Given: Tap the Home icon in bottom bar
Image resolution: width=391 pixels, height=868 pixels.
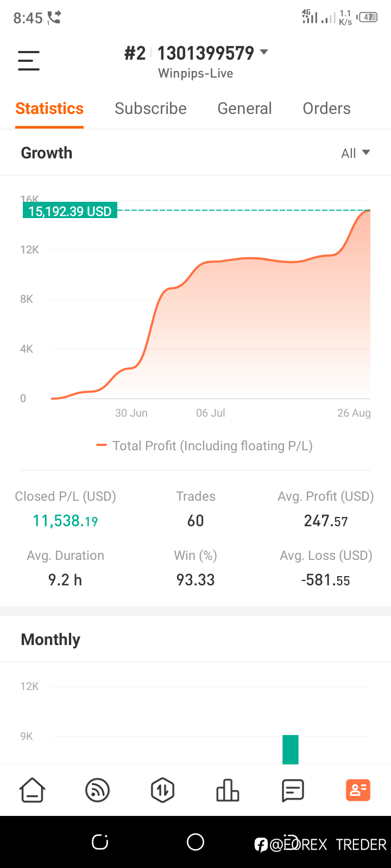Looking at the screenshot, I should [x=33, y=790].
